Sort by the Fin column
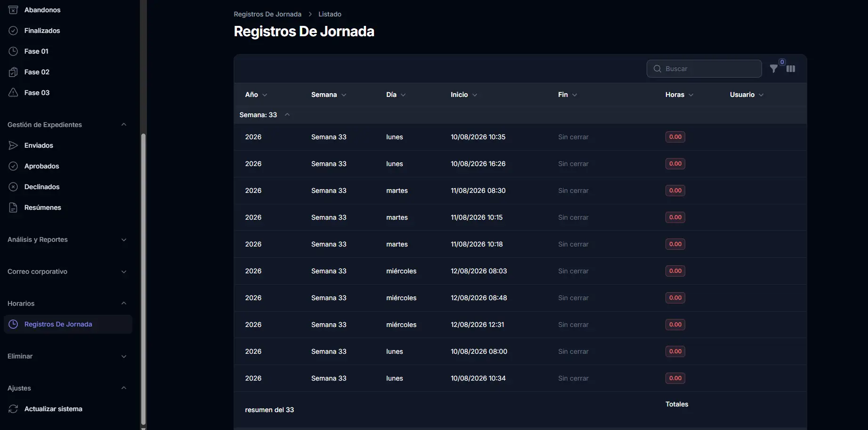Image resolution: width=868 pixels, height=430 pixels. [x=568, y=95]
